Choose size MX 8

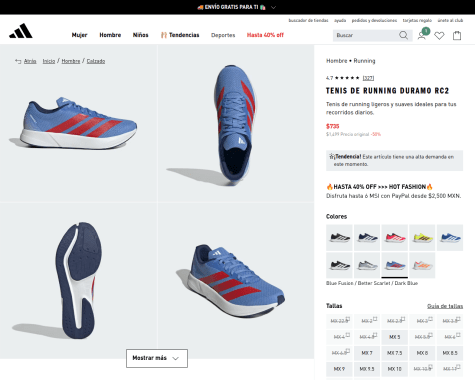[x=422, y=353]
